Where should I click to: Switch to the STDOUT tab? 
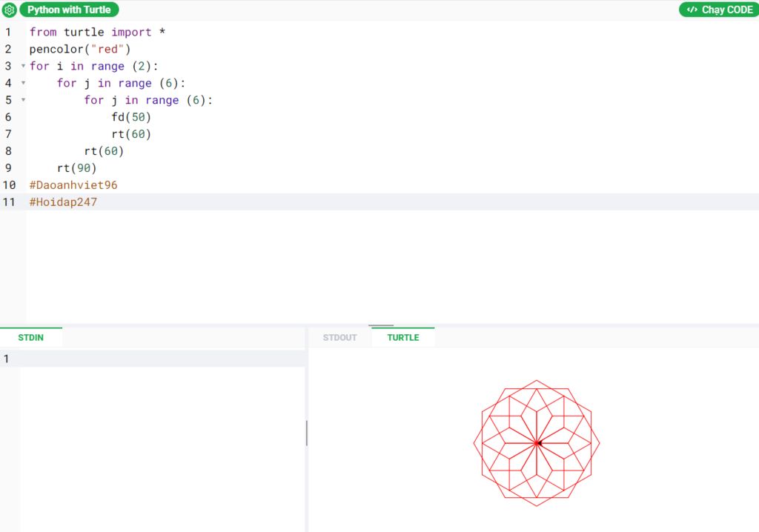coord(339,337)
